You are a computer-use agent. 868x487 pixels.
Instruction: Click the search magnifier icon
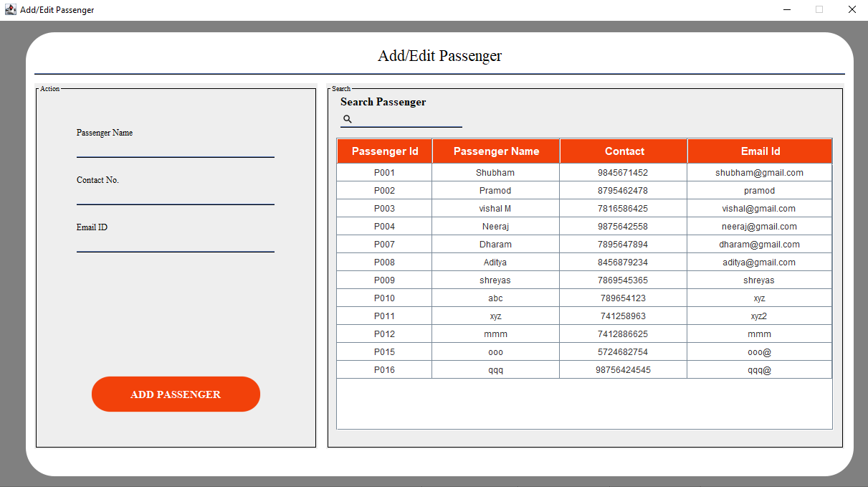[x=348, y=119]
